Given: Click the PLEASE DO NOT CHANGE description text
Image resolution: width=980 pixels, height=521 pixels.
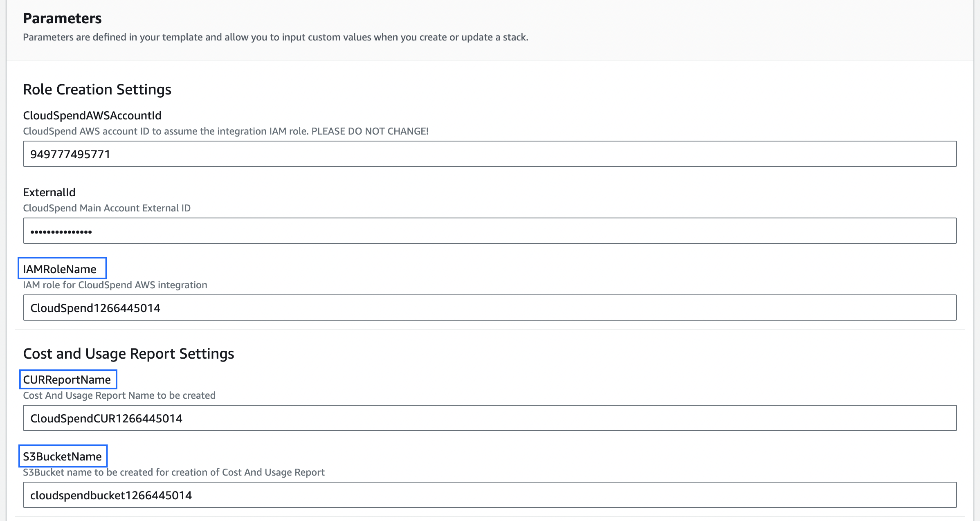Looking at the screenshot, I should point(225,131).
